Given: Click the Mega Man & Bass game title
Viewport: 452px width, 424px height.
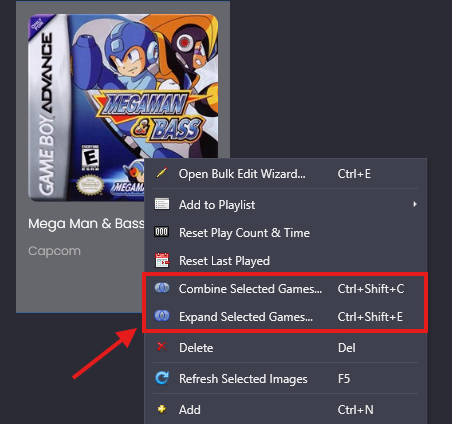Looking at the screenshot, I should tap(86, 223).
